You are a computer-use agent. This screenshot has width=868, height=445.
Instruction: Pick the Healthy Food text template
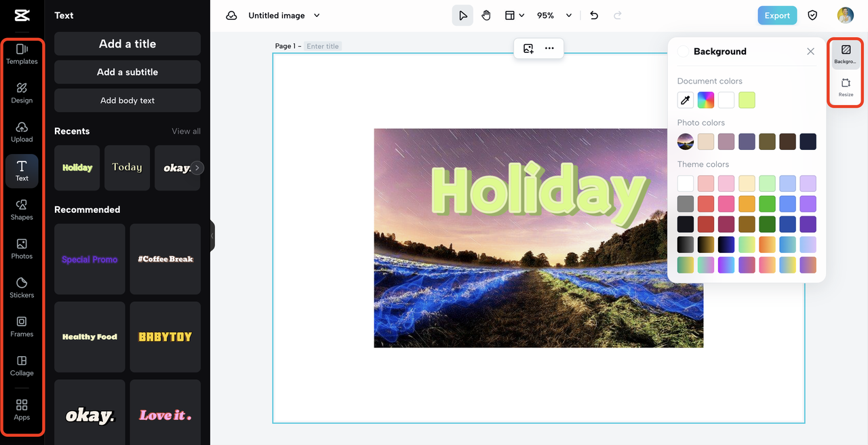click(x=90, y=337)
